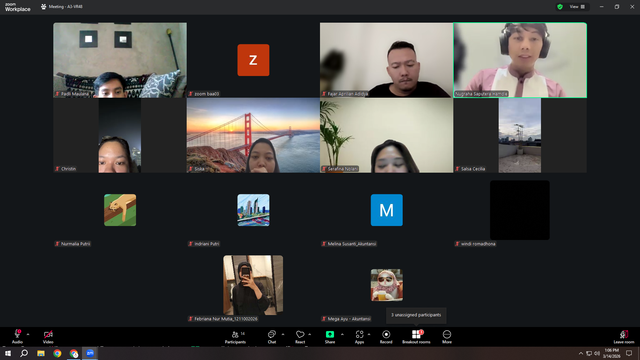Select Serafina Nolani video tile
This screenshot has width=640, height=360.
click(387, 135)
